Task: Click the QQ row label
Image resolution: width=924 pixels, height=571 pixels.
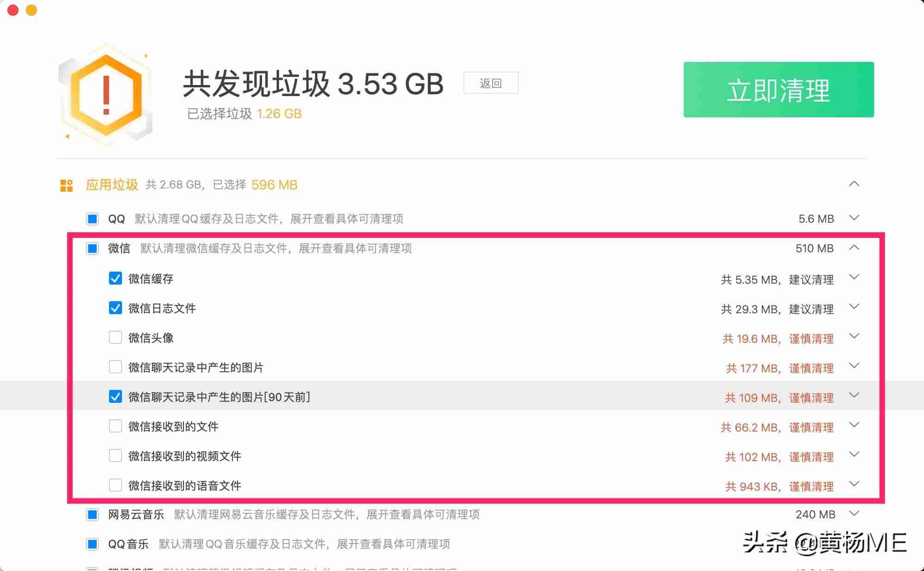Action: click(x=116, y=219)
